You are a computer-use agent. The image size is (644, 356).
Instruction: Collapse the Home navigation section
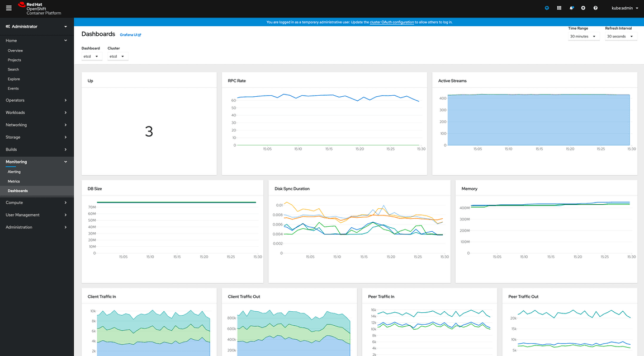click(x=36, y=40)
